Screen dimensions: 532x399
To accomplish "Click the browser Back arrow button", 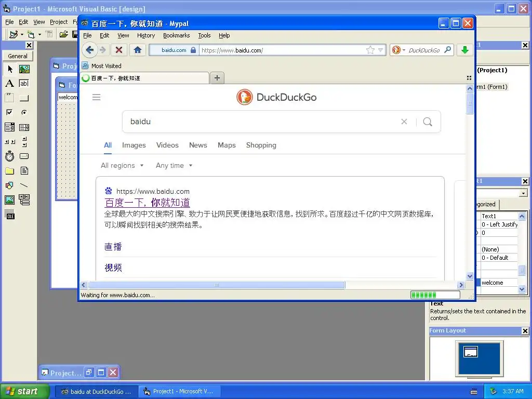I will coord(89,50).
